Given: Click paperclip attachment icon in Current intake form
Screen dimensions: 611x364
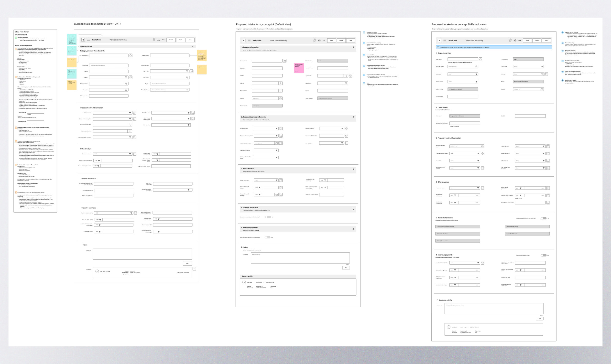Looking at the screenshot, I should click(154, 40).
